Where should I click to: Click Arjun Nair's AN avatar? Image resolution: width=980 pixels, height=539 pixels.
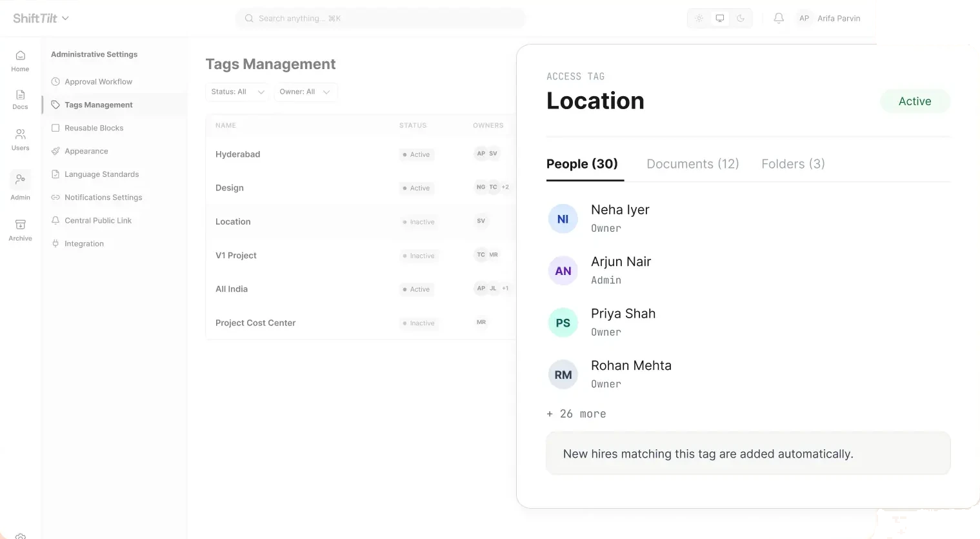tap(563, 271)
